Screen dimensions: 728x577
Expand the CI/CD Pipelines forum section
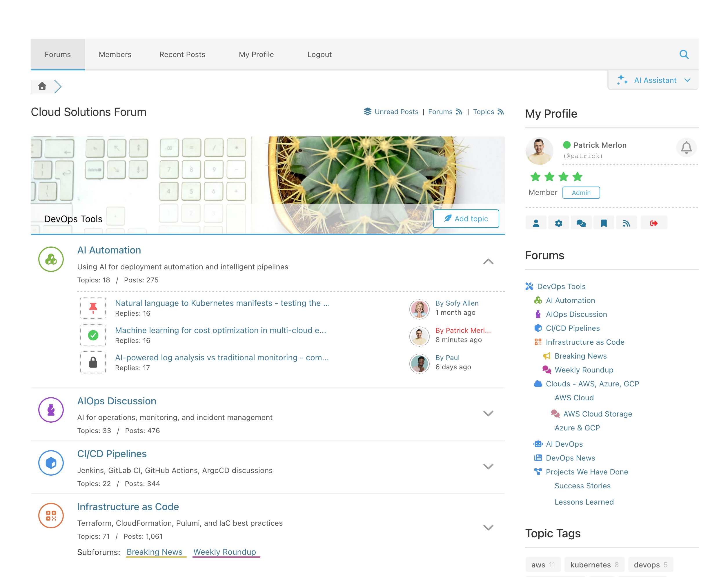488,467
